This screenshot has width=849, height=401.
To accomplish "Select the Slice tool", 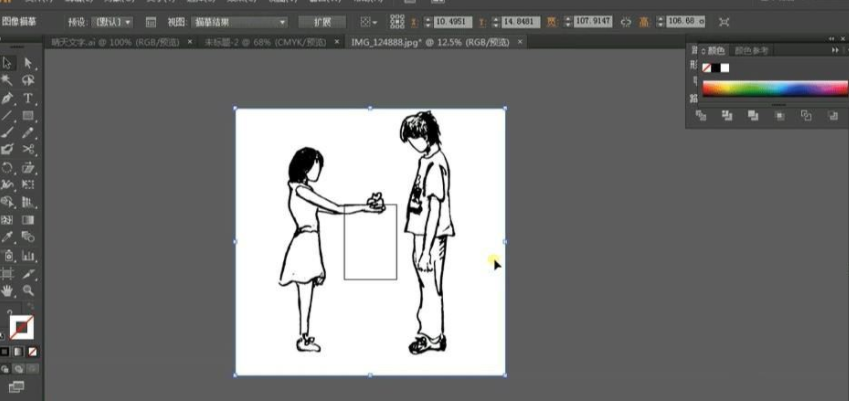I will coord(28,273).
